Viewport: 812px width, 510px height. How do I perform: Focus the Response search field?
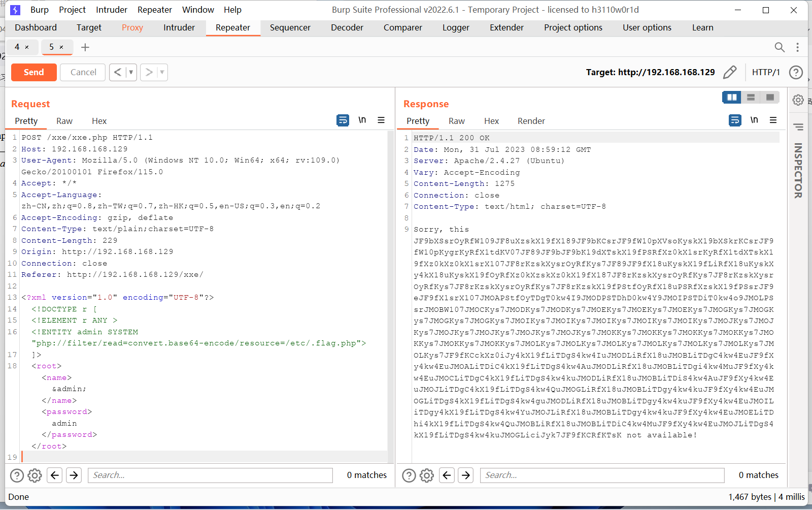tap(602, 475)
